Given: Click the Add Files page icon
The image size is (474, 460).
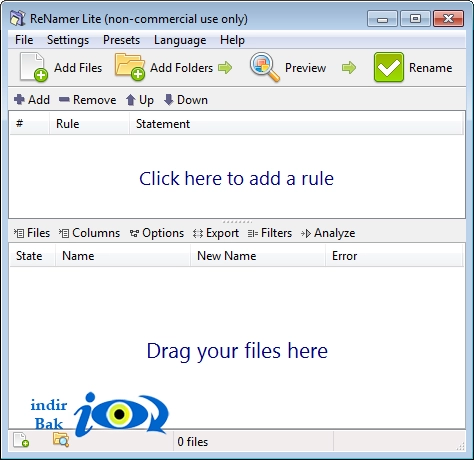Looking at the screenshot, I should click(34, 67).
